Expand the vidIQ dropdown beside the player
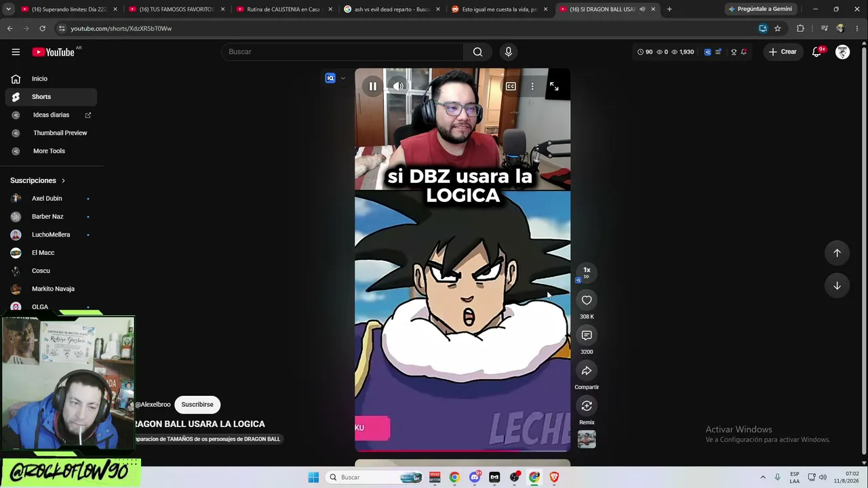This screenshot has width=868, height=488. [x=342, y=79]
